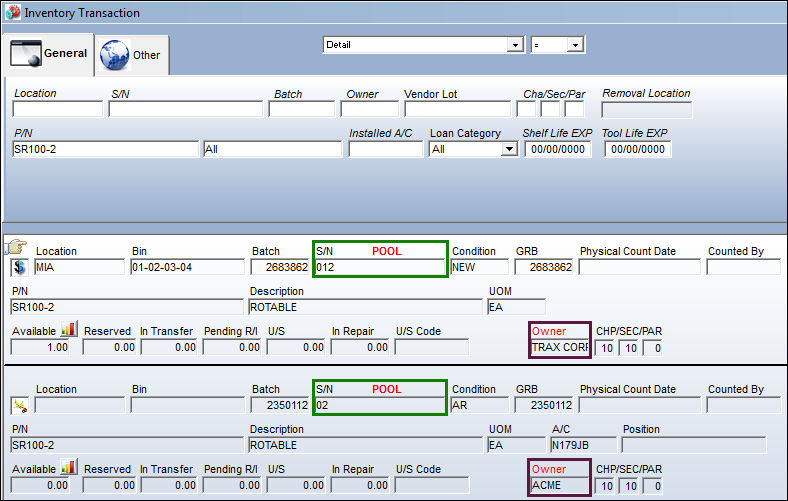The height and width of the screenshot is (501, 788).
Task: Select the GRB value 2683862
Action: click(544, 267)
